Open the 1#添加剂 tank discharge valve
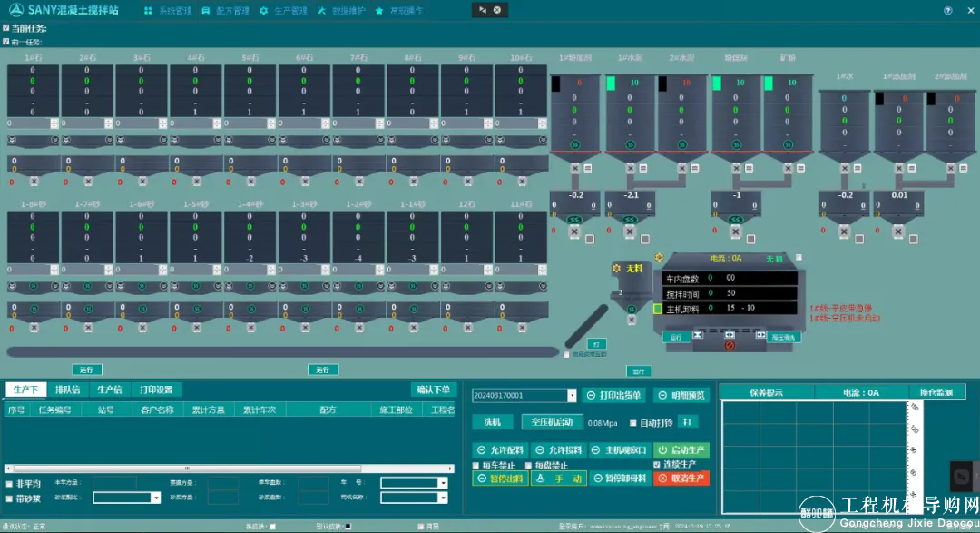 pos(898,168)
